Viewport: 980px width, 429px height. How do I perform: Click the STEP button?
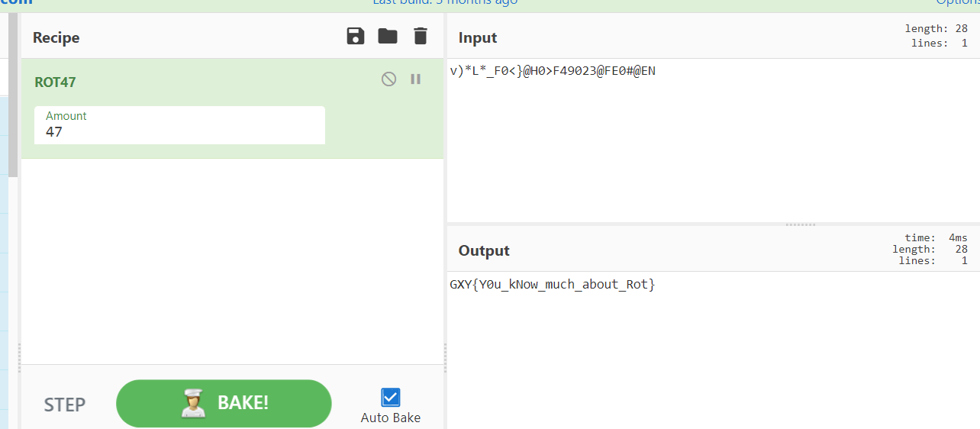click(x=65, y=404)
